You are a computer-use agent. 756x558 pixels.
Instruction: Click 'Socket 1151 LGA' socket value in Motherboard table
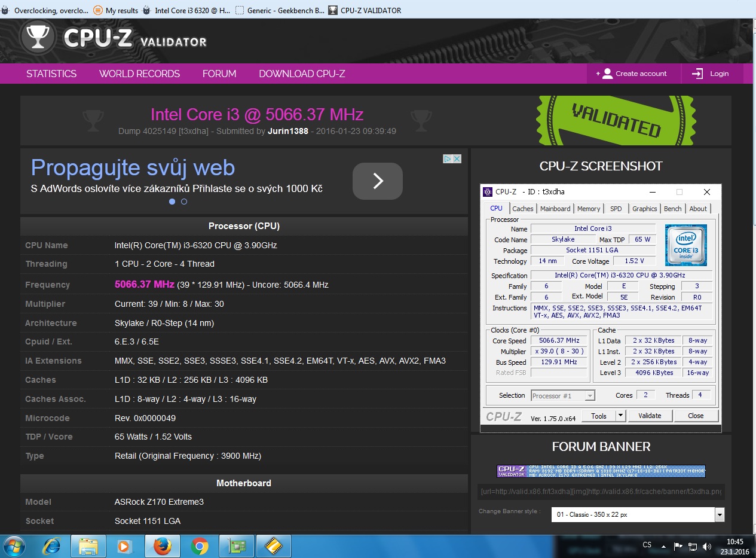tap(148, 521)
